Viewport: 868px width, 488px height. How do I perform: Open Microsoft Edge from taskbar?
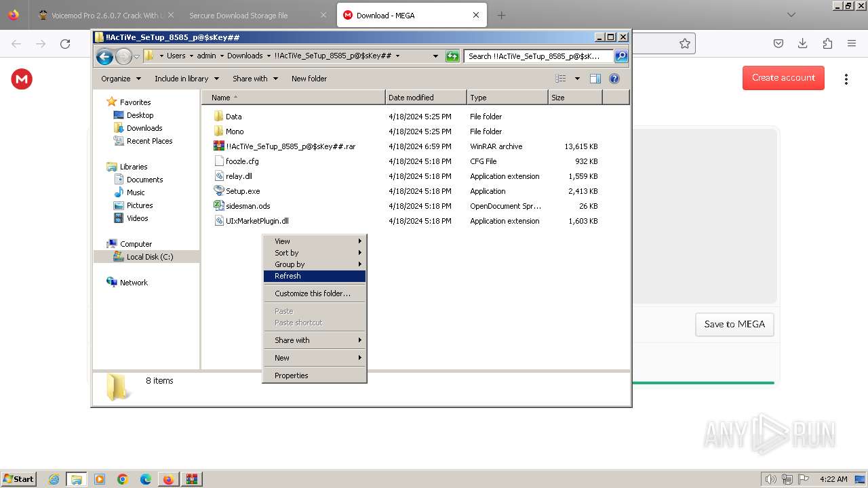click(x=146, y=479)
